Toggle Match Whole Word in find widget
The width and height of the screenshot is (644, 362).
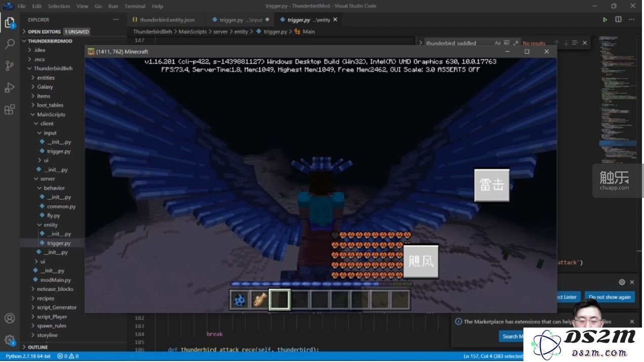click(x=506, y=43)
